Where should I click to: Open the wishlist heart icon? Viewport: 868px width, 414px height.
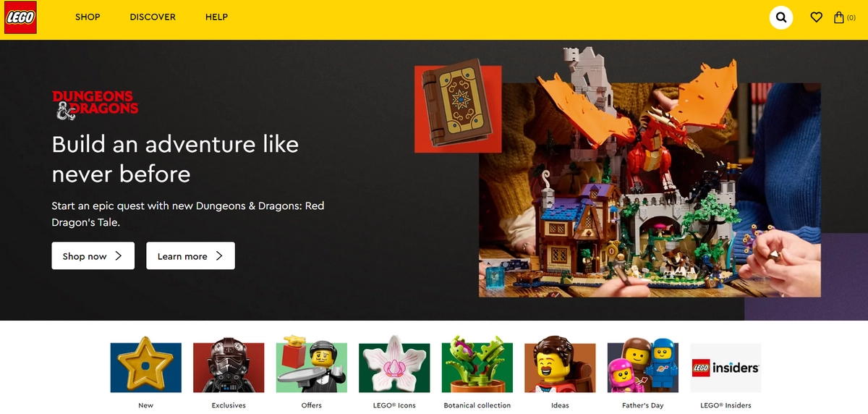point(816,17)
